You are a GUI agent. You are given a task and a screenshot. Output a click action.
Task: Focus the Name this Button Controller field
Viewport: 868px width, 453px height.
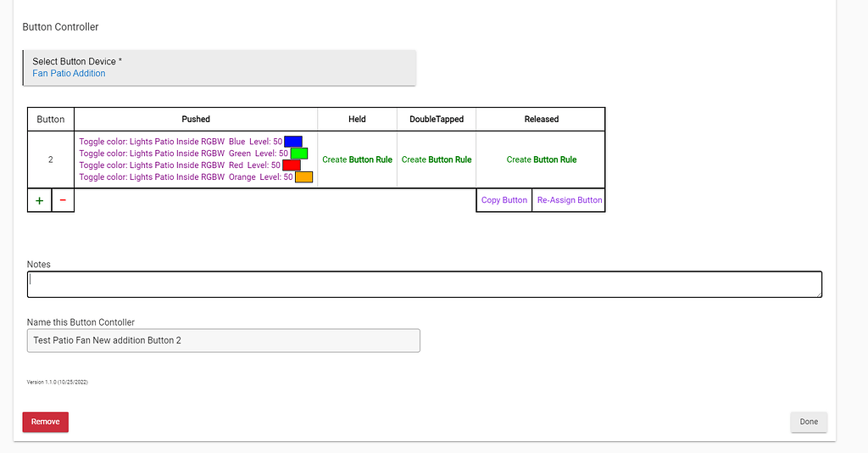(223, 340)
